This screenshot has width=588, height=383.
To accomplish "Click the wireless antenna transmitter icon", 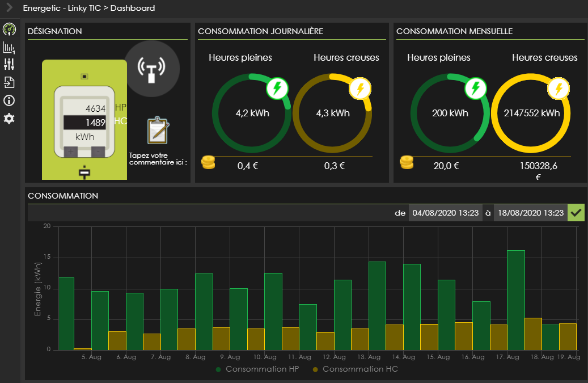I will (x=151, y=69).
